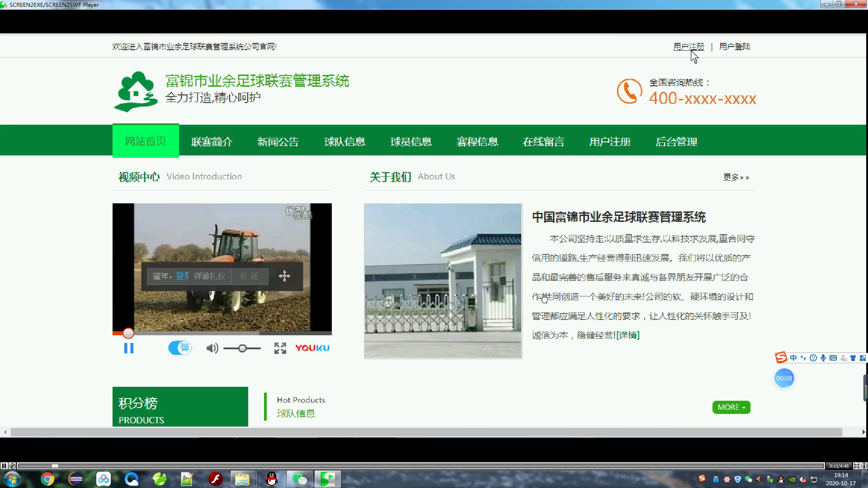
Task: Click the Sogou S logo on IME bar
Action: click(781, 358)
